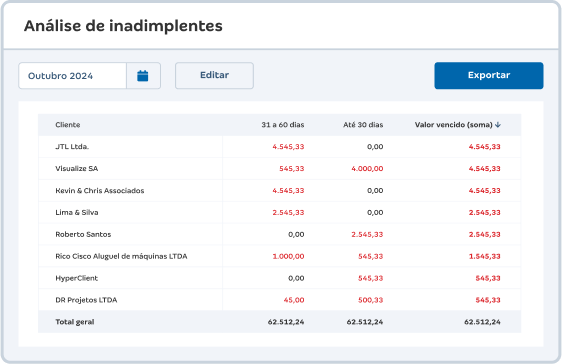
Task: Click 545,33 under Até 30 dias for HyperClient
Action: 371,278
